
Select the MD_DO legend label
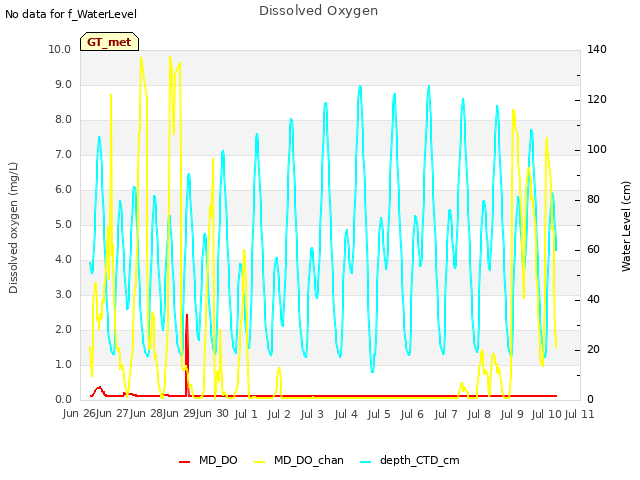tap(218, 460)
